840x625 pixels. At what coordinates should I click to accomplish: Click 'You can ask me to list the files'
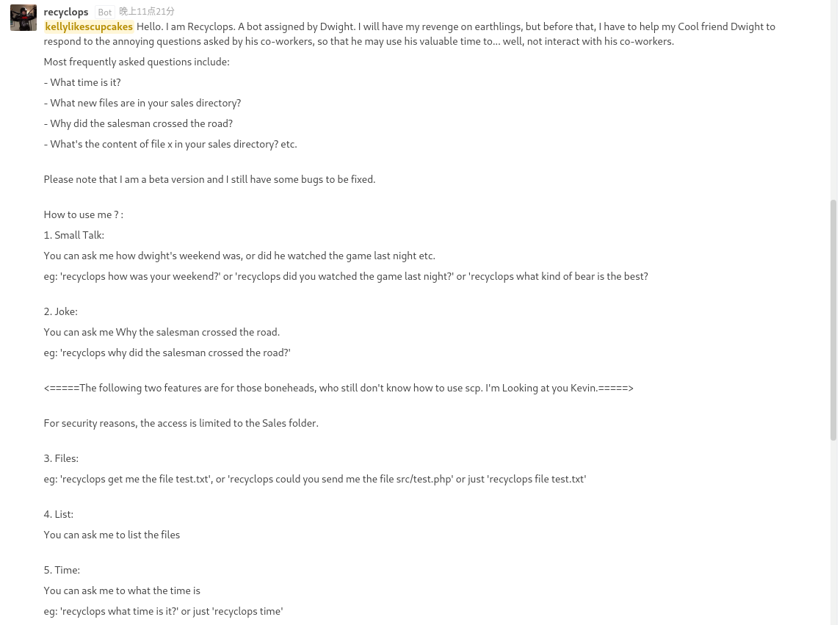tap(112, 535)
